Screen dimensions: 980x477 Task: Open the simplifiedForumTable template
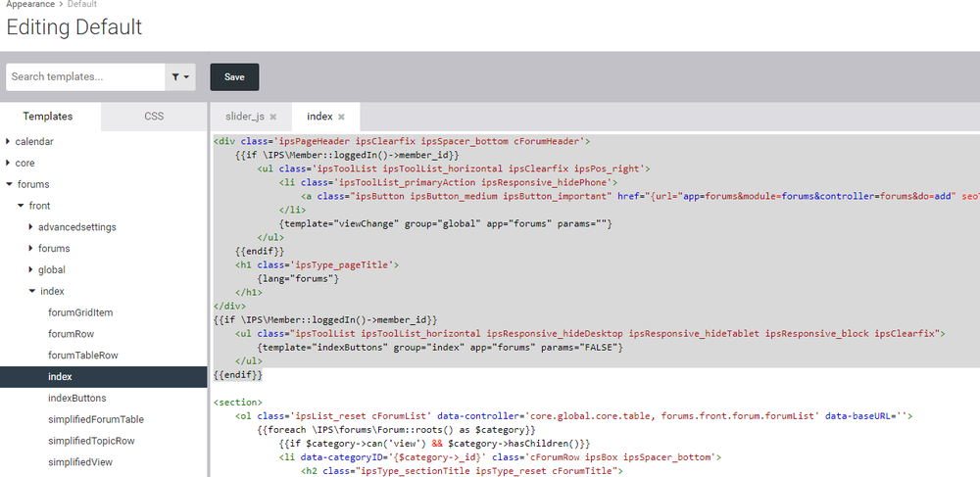coord(95,420)
